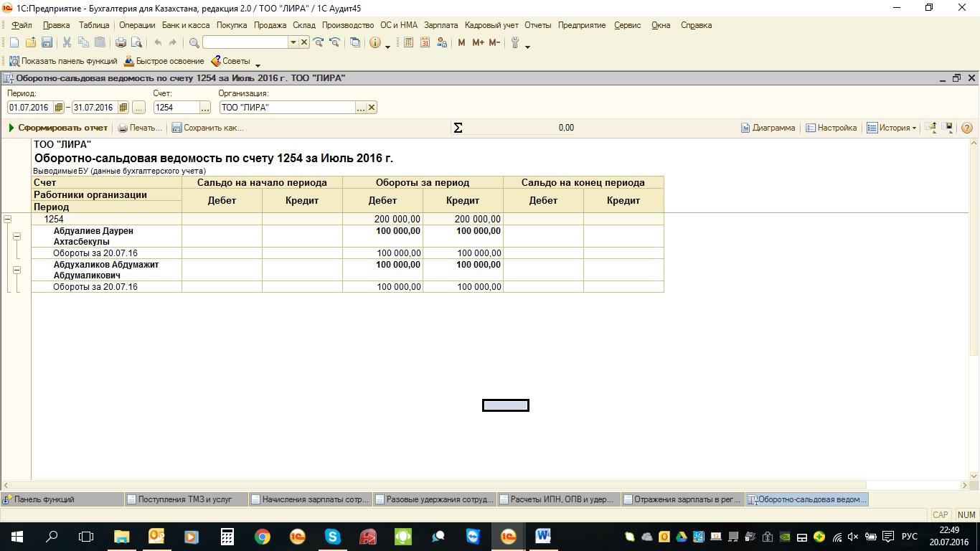Click Быстрое освоение button
Image resolution: width=980 pixels, height=551 pixels.
(164, 62)
